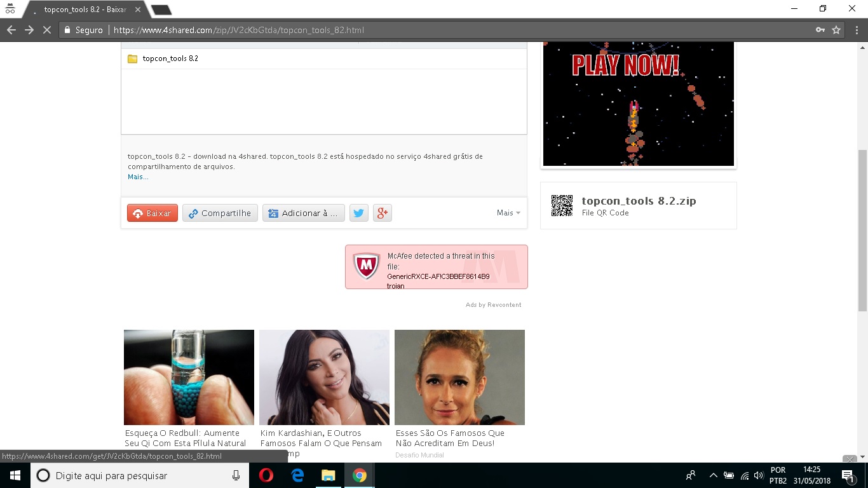Open the Redbull pill ad thumbnail
This screenshot has width=868, height=488.
[189, 377]
